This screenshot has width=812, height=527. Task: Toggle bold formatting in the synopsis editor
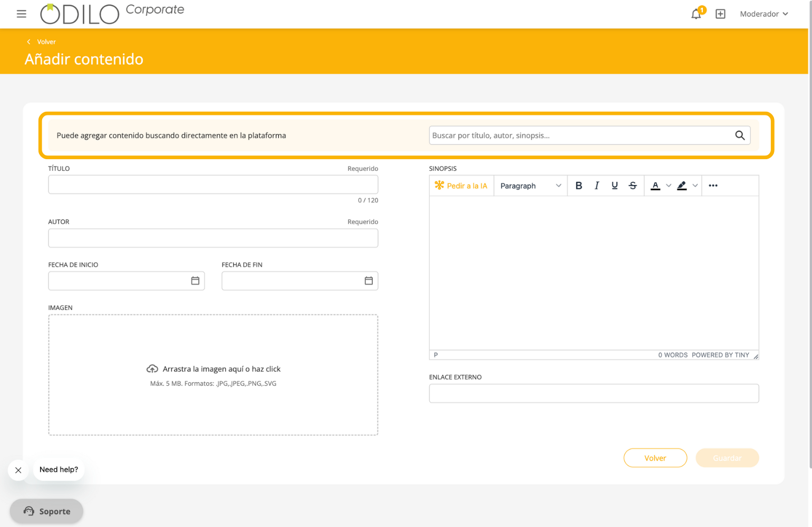578,186
